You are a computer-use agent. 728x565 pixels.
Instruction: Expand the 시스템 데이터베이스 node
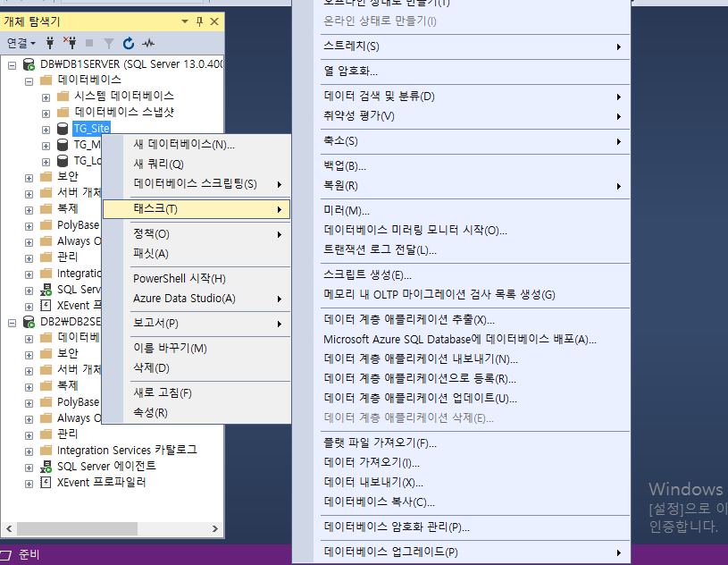click(46, 97)
